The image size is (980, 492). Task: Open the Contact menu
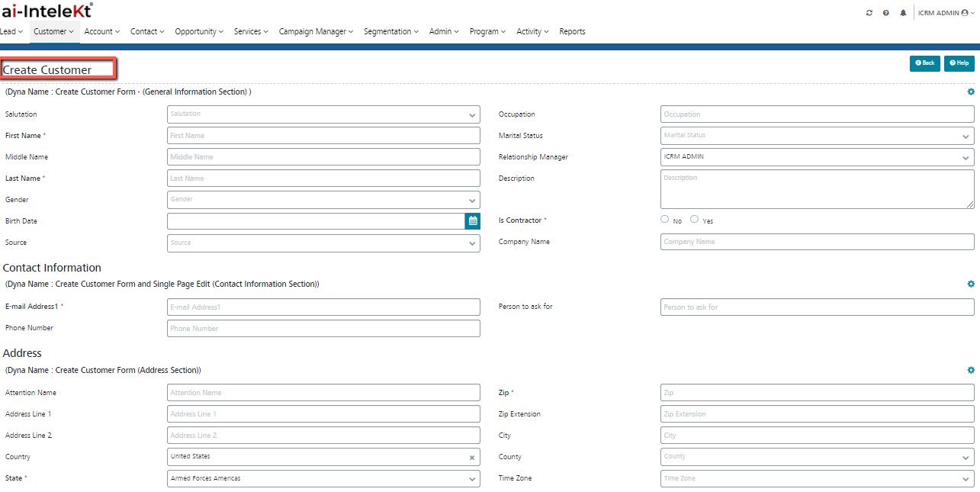(147, 31)
